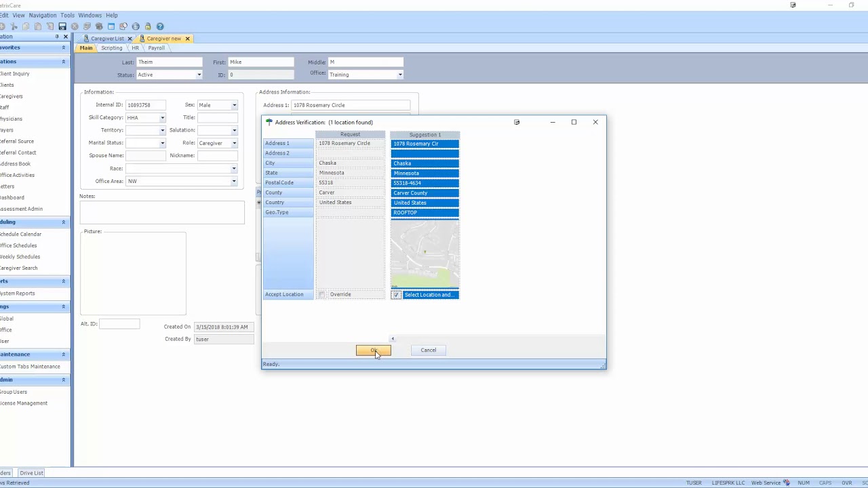The height and width of the screenshot is (488, 868).
Task: Click the blue window layout toolbar icon
Action: click(x=111, y=26)
